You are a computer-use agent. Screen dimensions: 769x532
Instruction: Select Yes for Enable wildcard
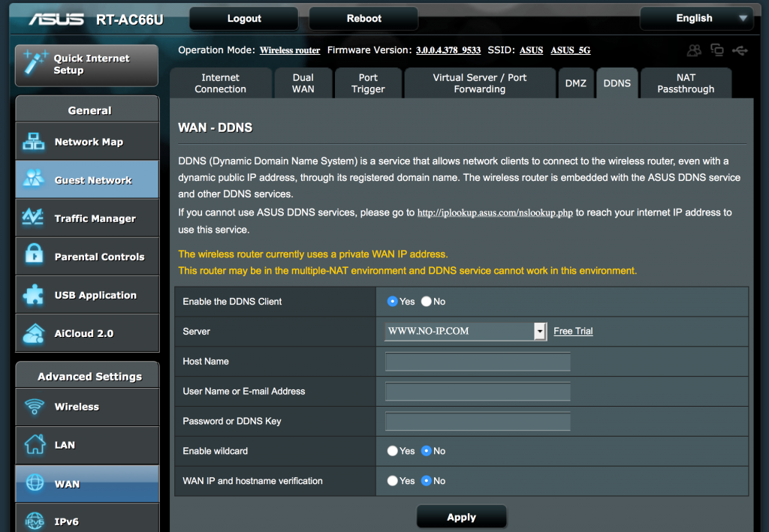[x=392, y=451]
